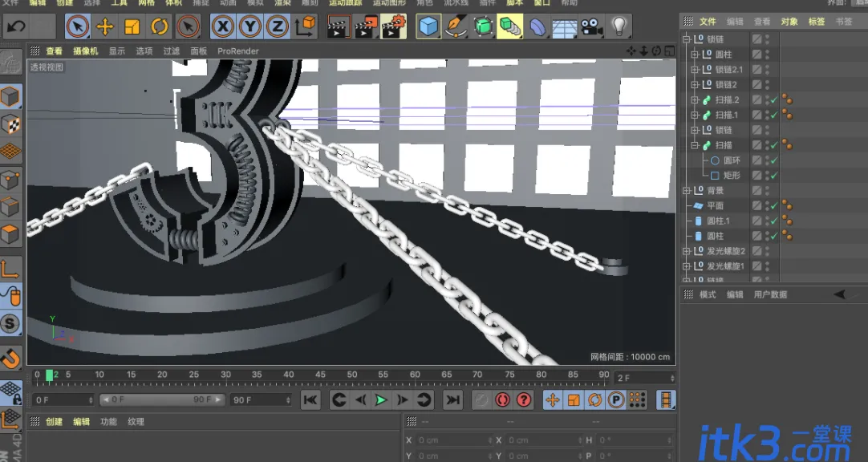Switch to edges mode
The image size is (868, 462).
point(10,207)
